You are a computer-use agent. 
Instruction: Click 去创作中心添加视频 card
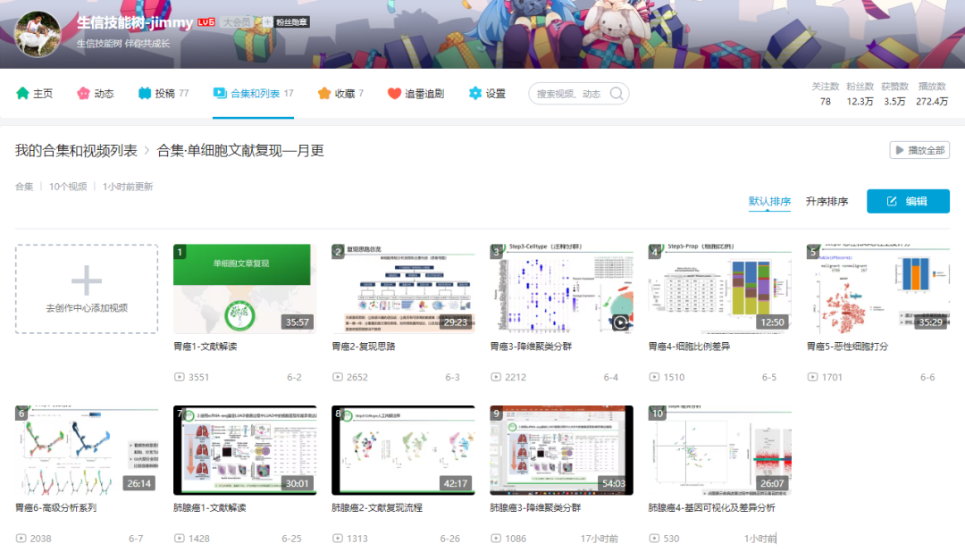point(86,289)
